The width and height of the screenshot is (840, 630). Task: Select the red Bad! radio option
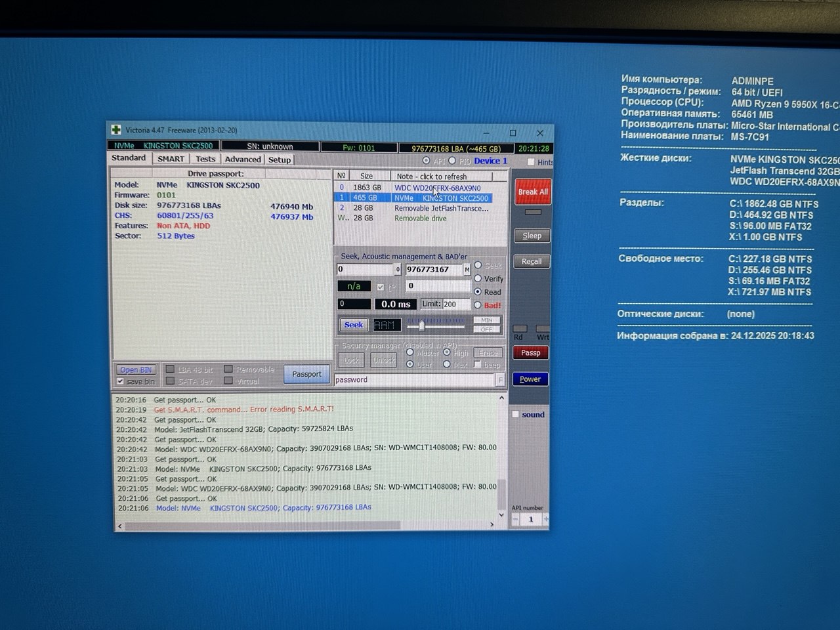pos(478,305)
